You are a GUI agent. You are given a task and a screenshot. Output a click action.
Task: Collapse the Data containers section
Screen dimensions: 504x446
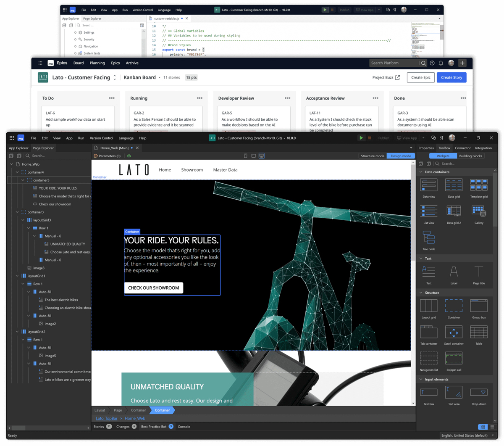[421, 172]
